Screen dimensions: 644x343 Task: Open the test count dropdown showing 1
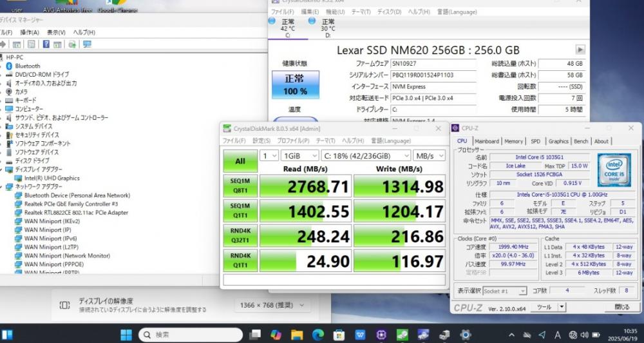pyautogui.click(x=269, y=156)
